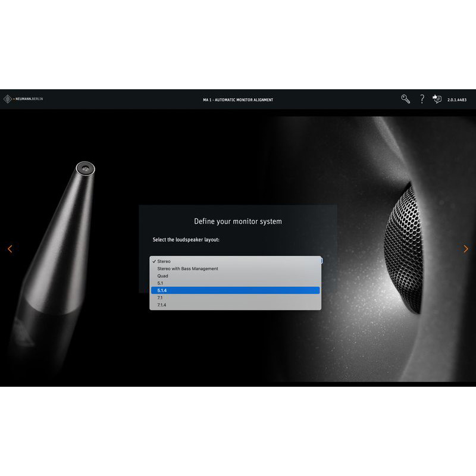The width and height of the screenshot is (476, 476).
Task: Open help via the question mark icon
Action: pyautogui.click(x=422, y=99)
